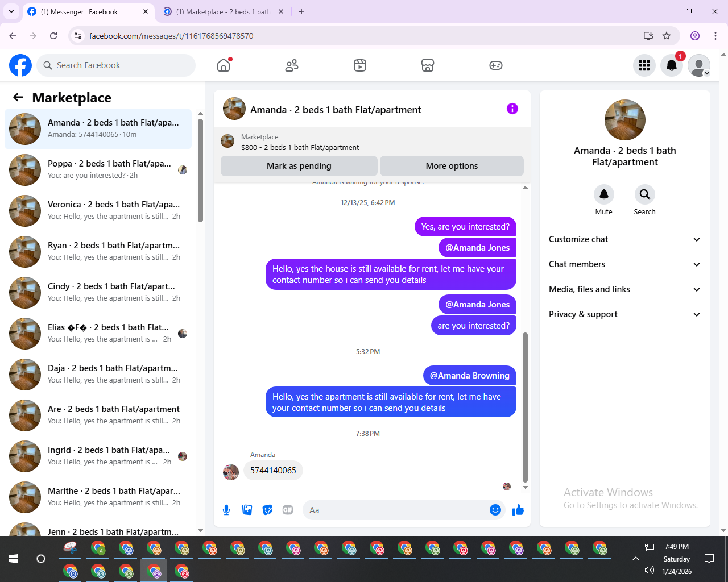Open Marketplace storefront icon in navigation
Screen dimensions: 728x582
[x=428, y=65]
